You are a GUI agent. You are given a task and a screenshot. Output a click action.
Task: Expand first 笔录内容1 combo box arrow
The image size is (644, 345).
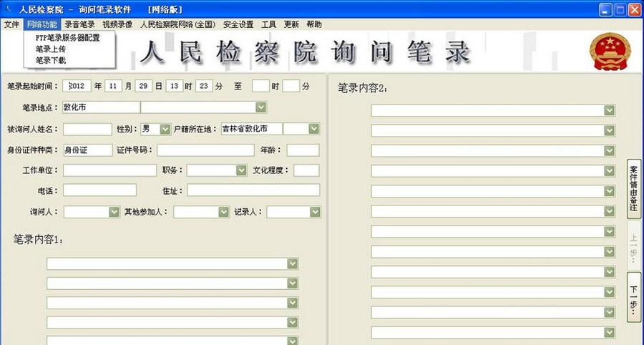pyautogui.click(x=293, y=263)
